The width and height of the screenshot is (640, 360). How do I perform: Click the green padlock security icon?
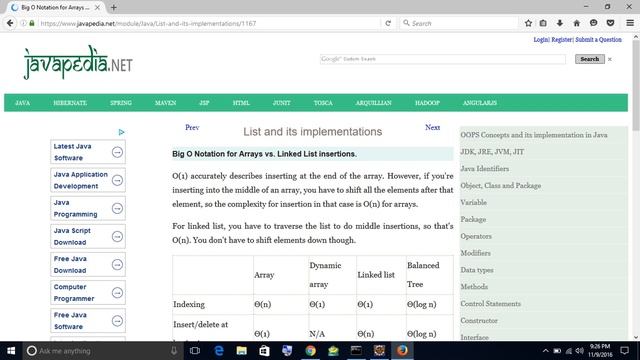pos(32,23)
